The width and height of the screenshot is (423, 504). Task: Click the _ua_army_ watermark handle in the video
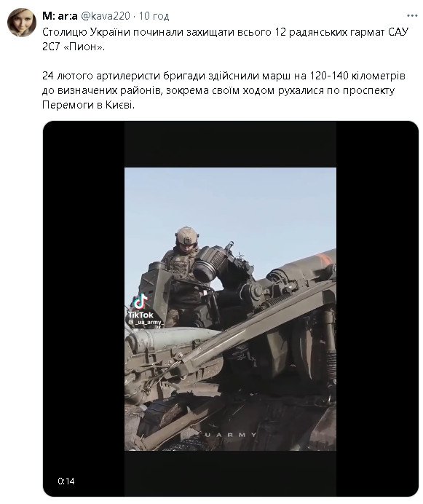(x=146, y=322)
